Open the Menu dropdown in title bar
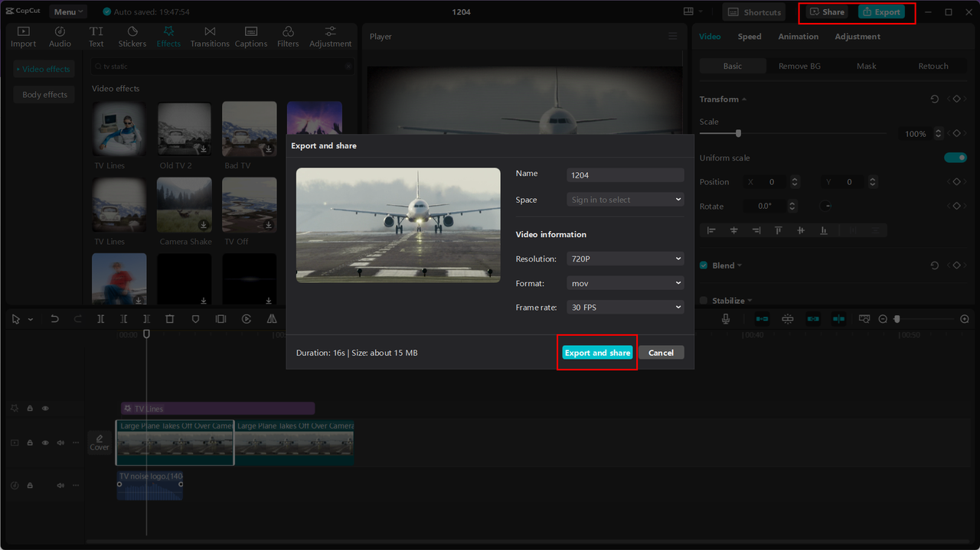Screen dimensions: 980x550 [x=68, y=11]
